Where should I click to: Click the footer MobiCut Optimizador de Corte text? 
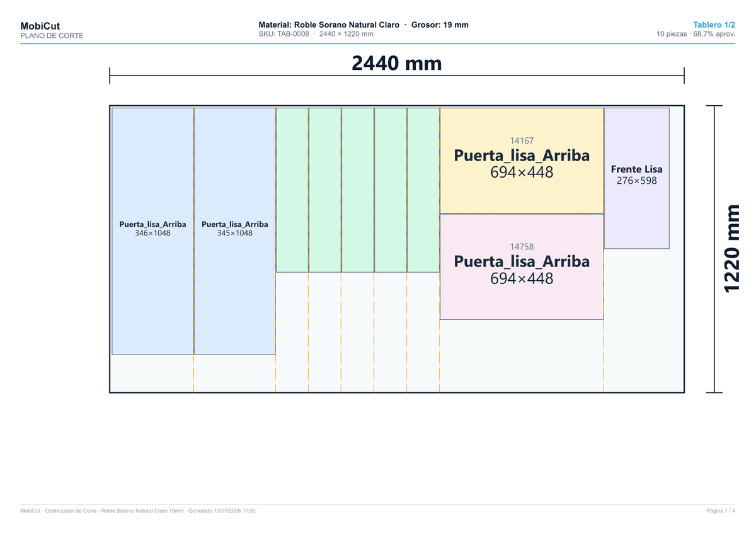point(137,511)
